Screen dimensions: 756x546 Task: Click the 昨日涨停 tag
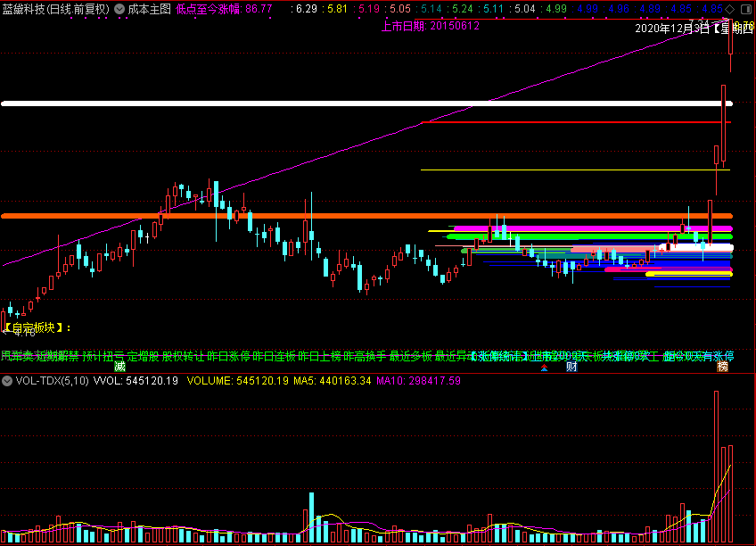point(228,357)
